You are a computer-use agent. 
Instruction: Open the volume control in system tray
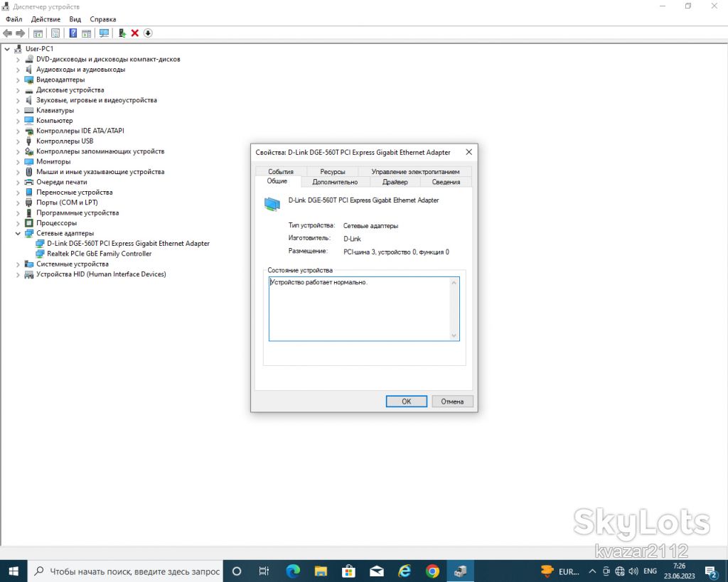pyautogui.click(x=633, y=571)
